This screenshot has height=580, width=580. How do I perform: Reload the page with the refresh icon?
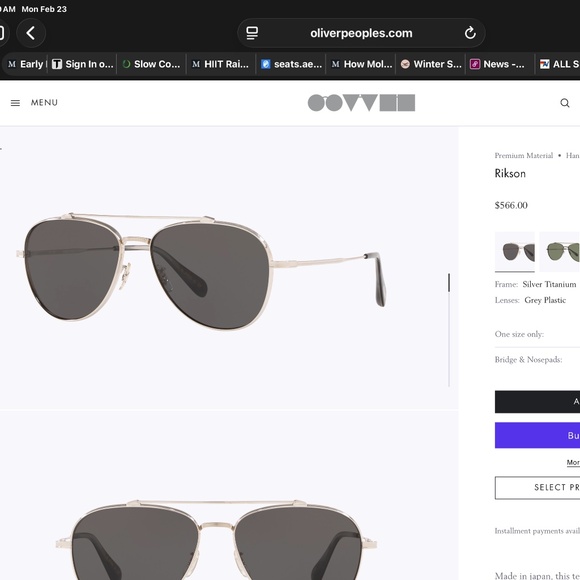[470, 33]
